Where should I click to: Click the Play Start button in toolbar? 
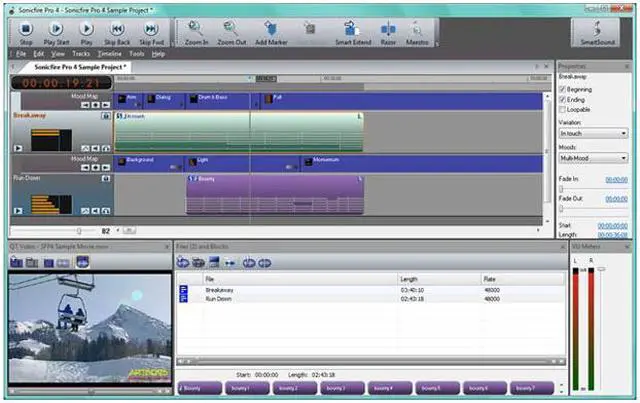[56, 29]
